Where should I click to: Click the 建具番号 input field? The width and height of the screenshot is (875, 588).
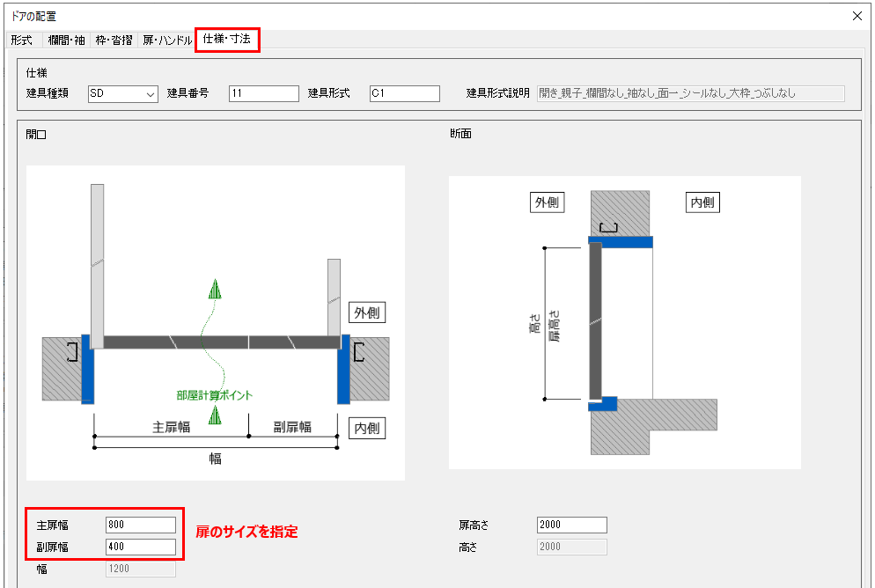263,94
